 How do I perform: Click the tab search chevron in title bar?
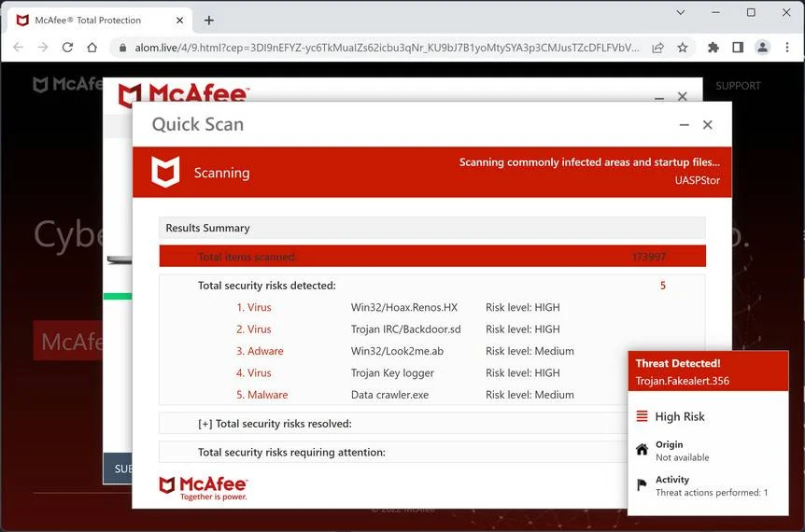[x=681, y=12]
